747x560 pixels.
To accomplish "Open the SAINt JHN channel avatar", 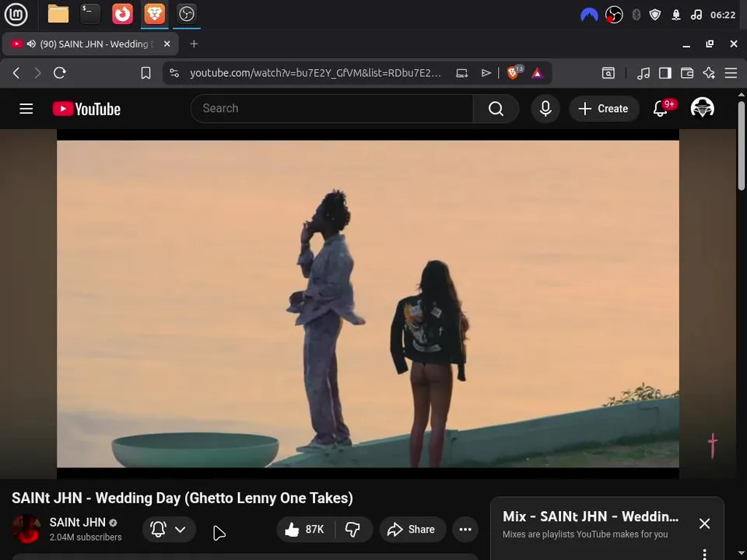I will 26,529.
